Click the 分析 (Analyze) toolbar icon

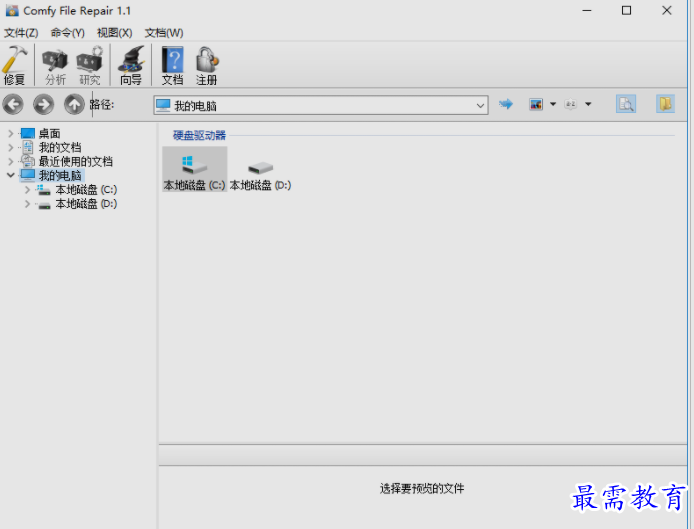pos(55,65)
